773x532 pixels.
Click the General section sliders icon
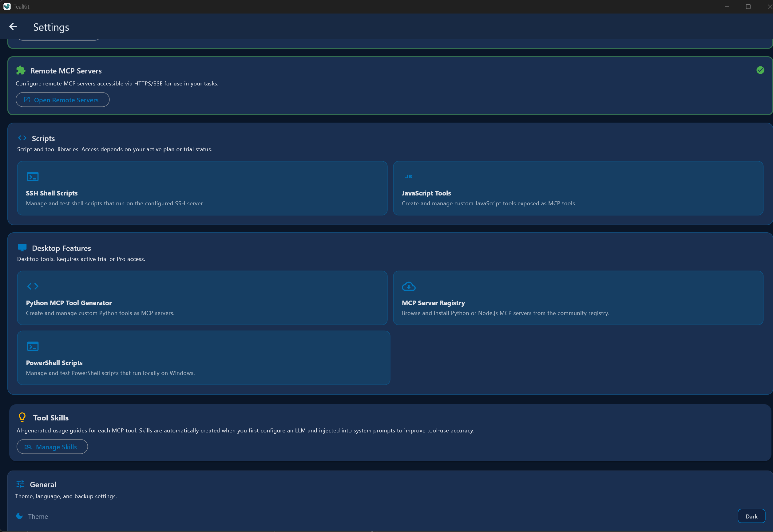[20, 484]
